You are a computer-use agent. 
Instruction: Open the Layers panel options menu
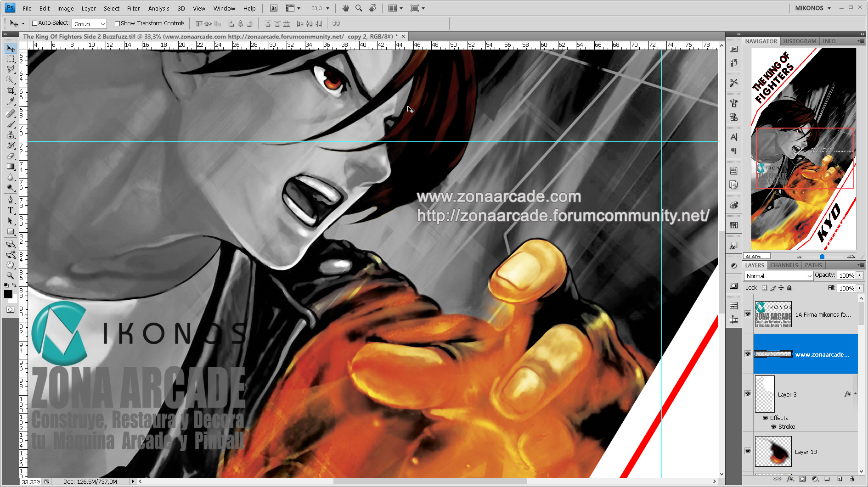coord(860,265)
